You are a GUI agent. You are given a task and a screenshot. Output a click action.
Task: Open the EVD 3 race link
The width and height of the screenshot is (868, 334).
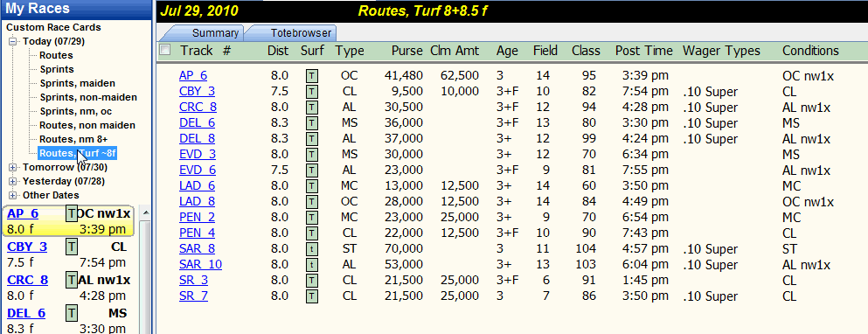[x=198, y=155]
